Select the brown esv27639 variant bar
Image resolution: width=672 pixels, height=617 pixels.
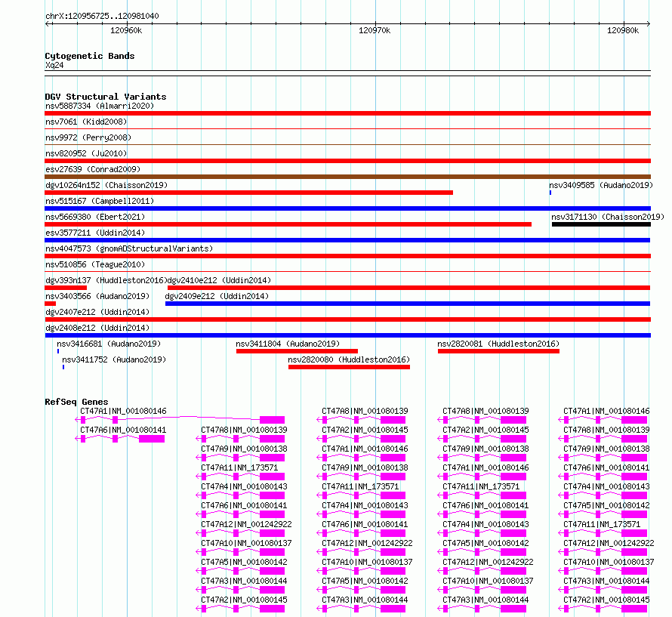[x=347, y=177]
